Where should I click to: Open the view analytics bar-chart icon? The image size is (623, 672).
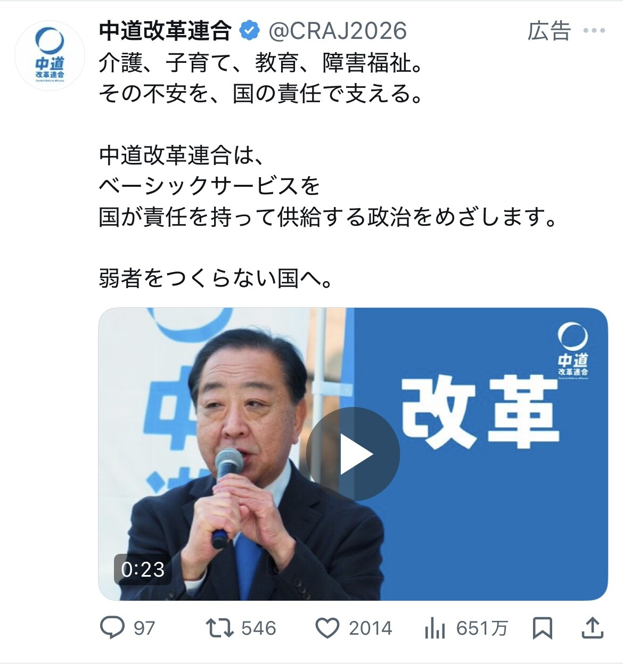tap(435, 629)
